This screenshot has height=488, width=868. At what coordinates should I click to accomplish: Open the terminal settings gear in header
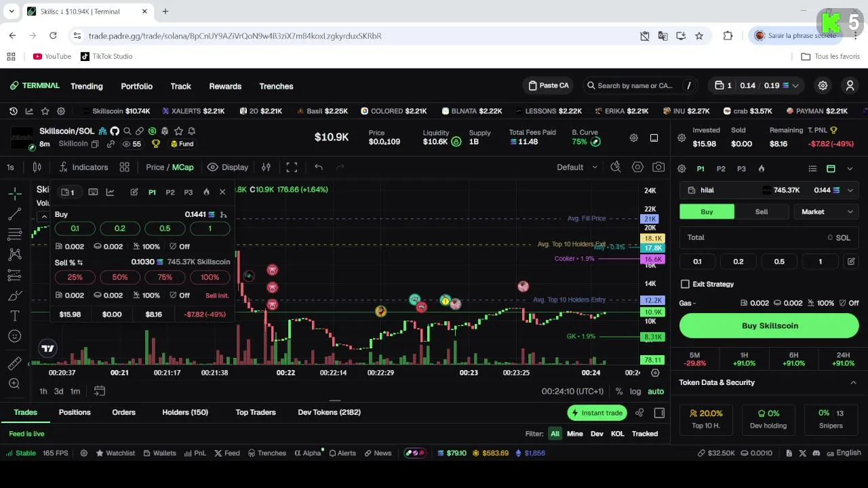point(823,85)
